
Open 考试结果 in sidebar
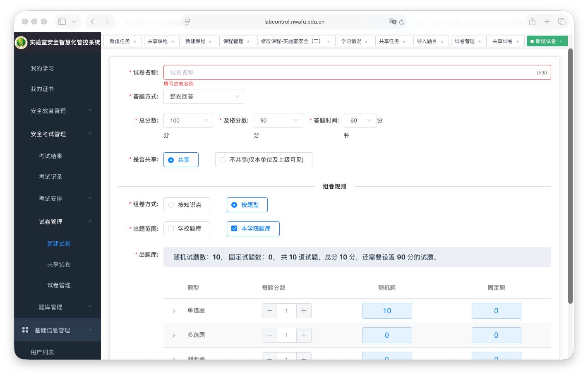[50, 156]
